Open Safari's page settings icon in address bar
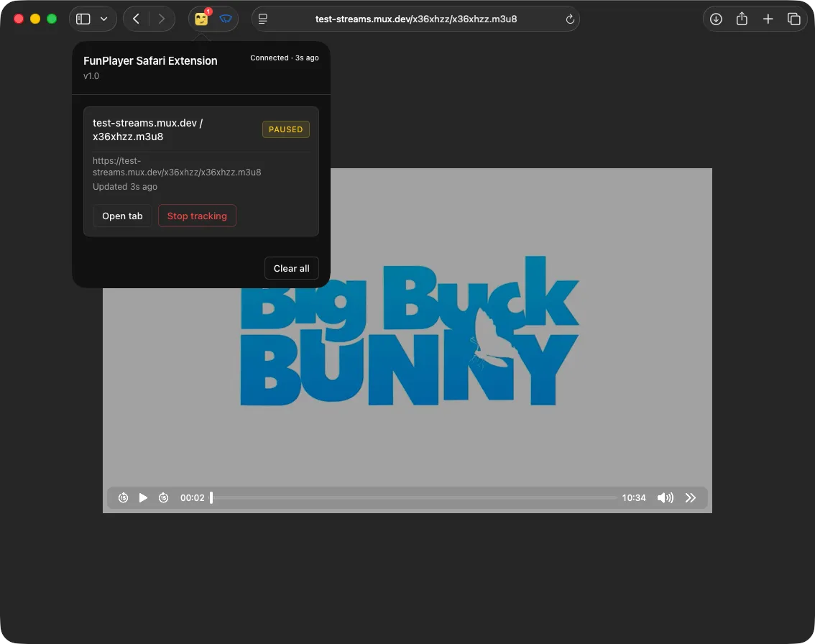This screenshot has height=644, width=815. 263,19
